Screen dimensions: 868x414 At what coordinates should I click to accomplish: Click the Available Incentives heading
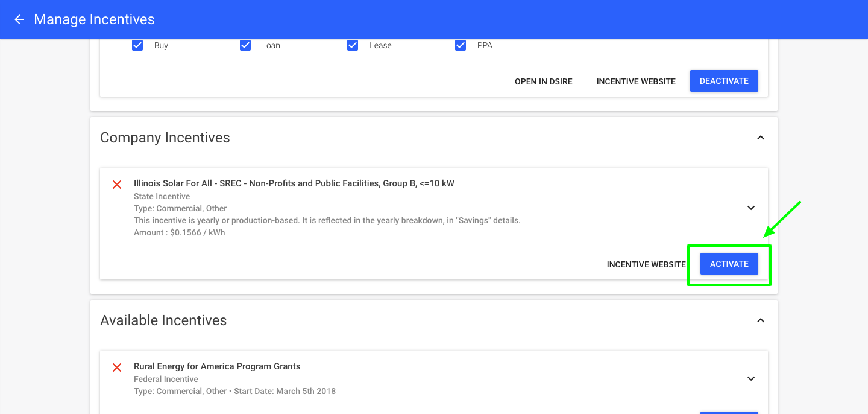pyautogui.click(x=163, y=320)
